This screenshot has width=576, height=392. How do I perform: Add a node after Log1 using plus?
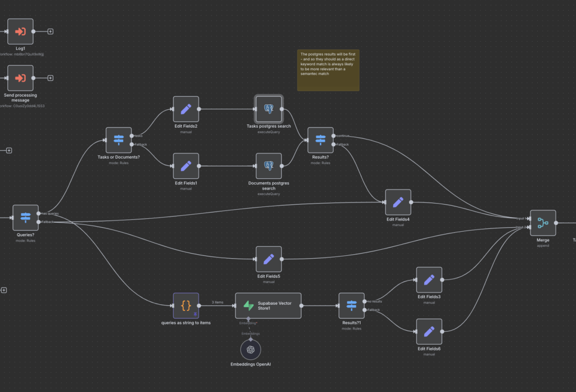pos(50,31)
